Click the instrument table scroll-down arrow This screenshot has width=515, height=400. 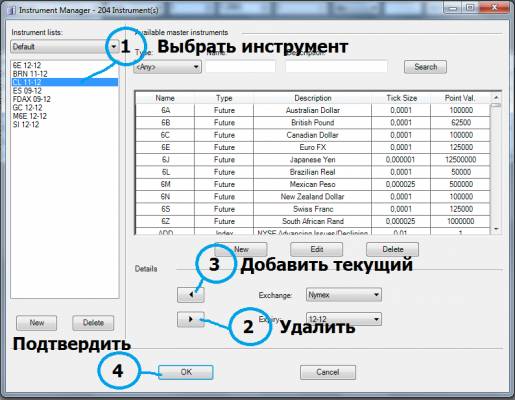(x=496, y=229)
